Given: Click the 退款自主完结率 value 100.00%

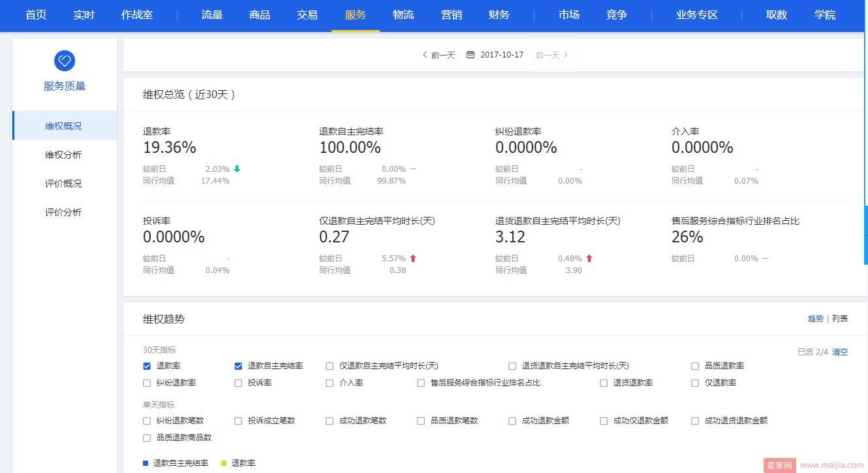Looking at the screenshot, I should click(350, 148).
